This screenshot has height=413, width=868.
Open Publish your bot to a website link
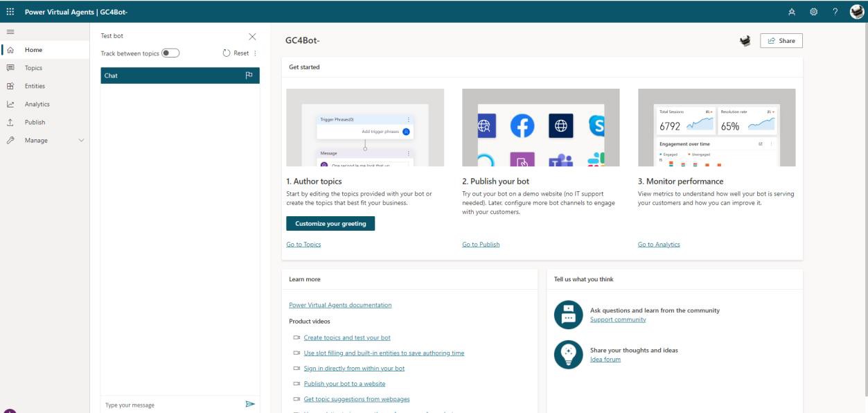coord(344,383)
